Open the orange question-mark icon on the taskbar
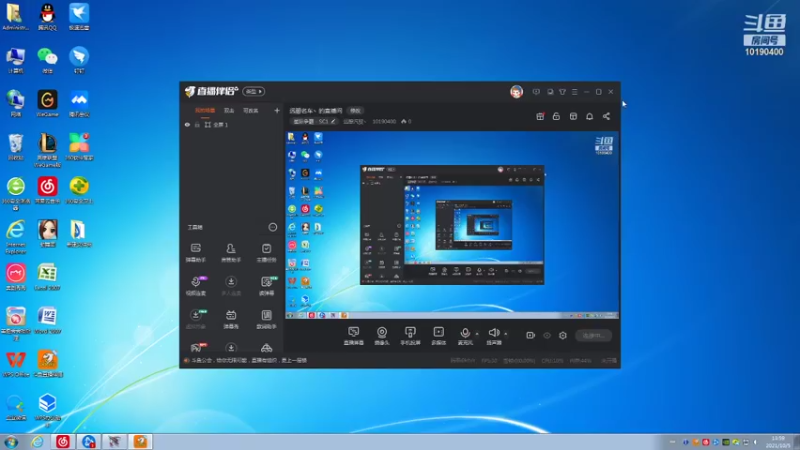Screen dimensions: 800x450 (x=140, y=442)
